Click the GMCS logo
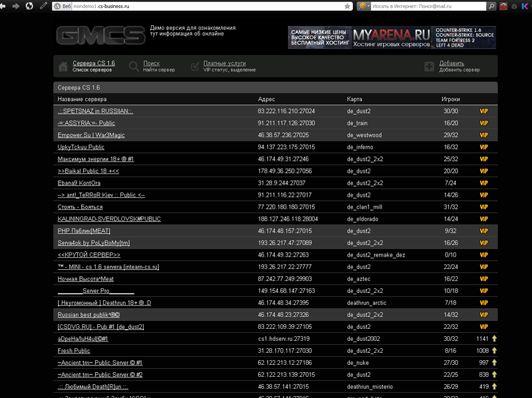This screenshot has height=398, width=532. [x=100, y=36]
